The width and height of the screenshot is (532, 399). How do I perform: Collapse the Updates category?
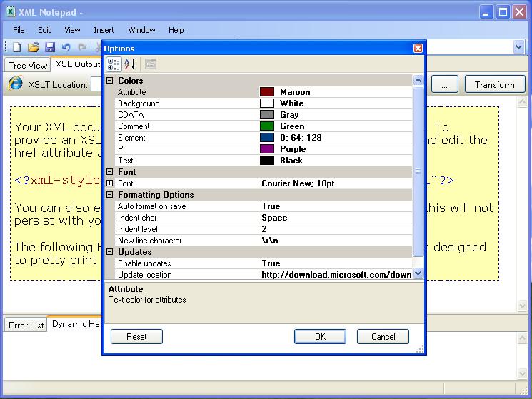click(x=109, y=251)
